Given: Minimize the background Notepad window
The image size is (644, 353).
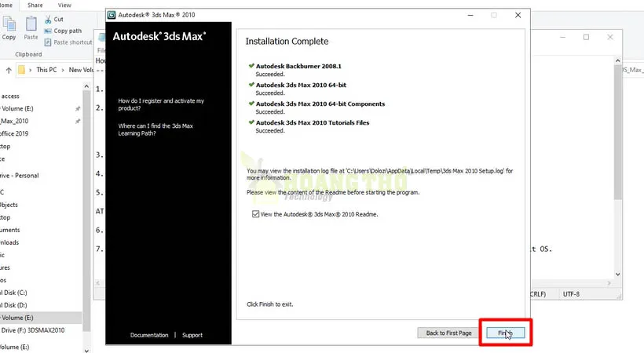Looking at the screenshot, I should [562, 37].
